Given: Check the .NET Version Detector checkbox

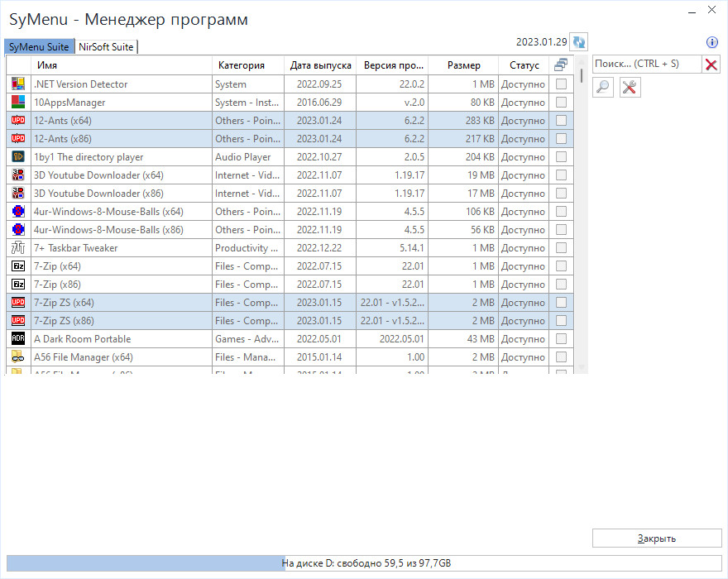Looking at the screenshot, I should (562, 84).
